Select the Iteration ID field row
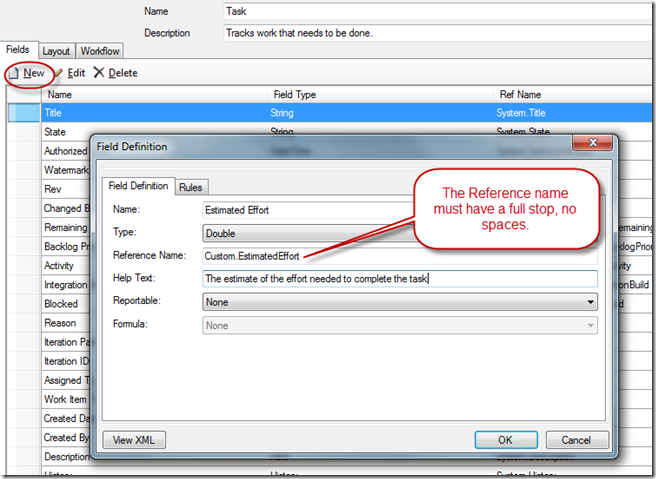This screenshot has width=656, height=479. pos(66,361)
